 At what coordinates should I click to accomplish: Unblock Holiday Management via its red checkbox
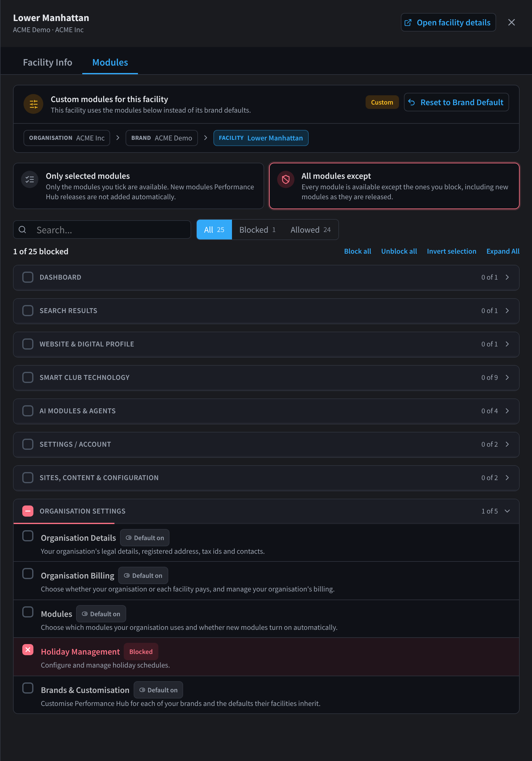pyautogui.click(x=28, y=650)
